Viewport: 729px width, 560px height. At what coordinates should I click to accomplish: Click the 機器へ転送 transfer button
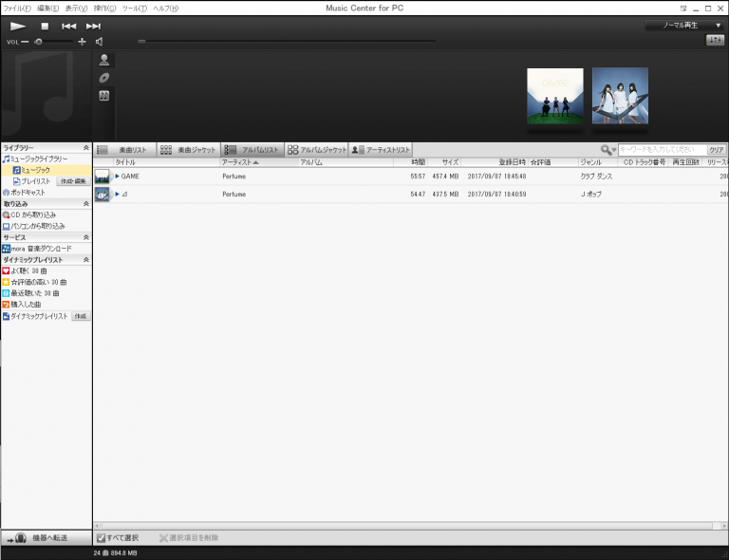pos(46,537)
